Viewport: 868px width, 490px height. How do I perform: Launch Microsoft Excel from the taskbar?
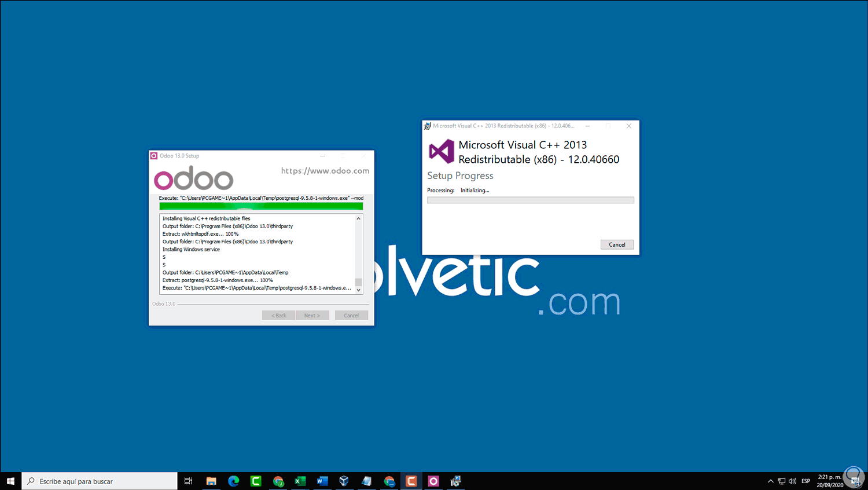tap(300, 481)
